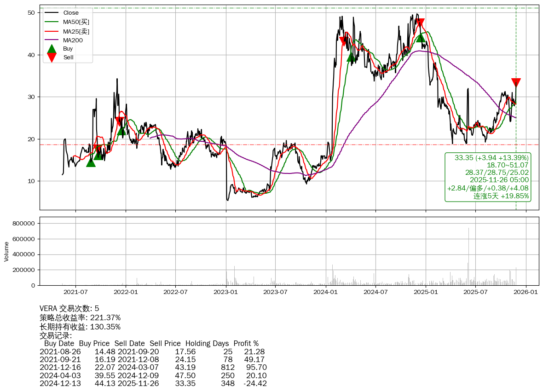This screenshot has width=543, height=392.
Task: Click the MA50[买] legend entry
Action: point(76,22)
